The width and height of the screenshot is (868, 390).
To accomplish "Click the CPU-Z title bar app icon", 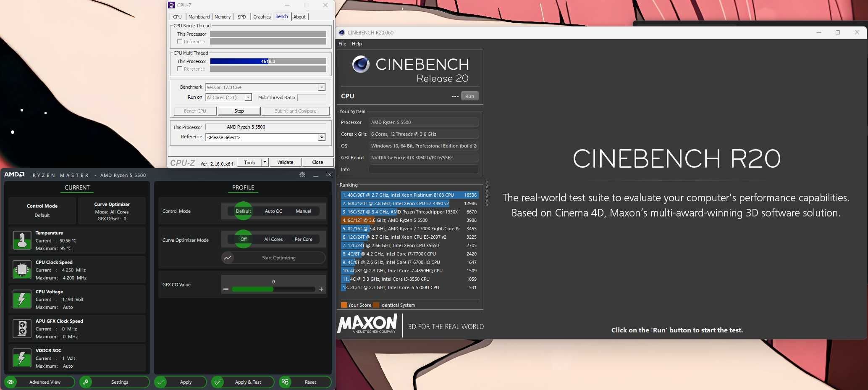I will (171, 5).
